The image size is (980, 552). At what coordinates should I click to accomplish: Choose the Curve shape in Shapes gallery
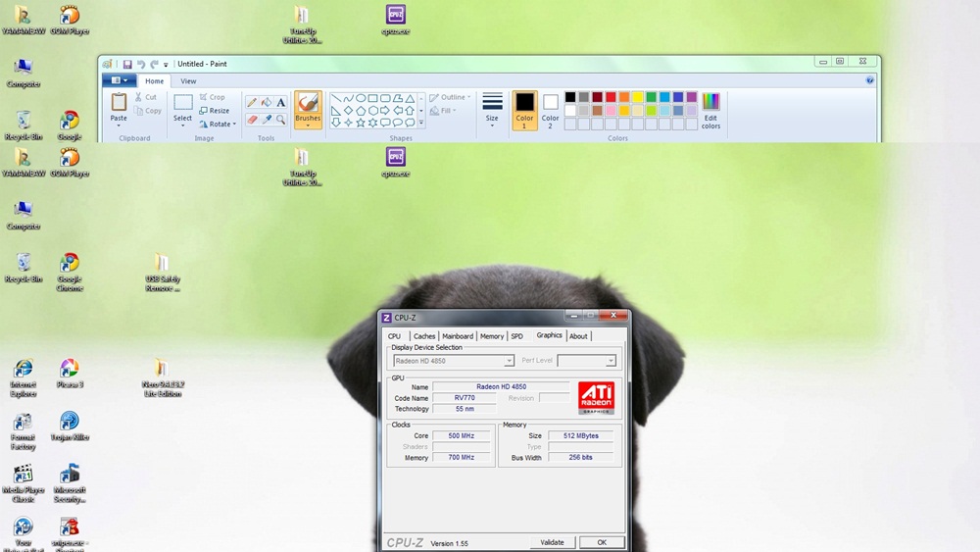[x=348, y=98]
